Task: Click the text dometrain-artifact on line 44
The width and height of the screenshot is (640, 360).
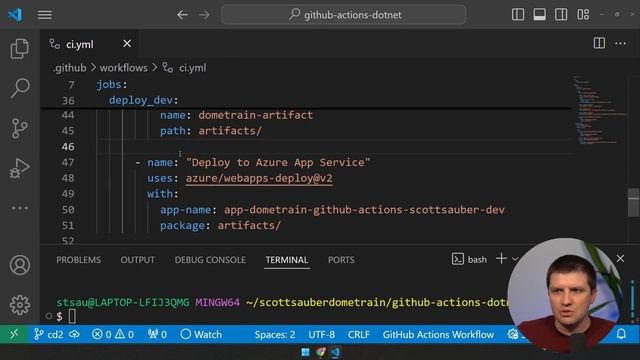Action: [x=256, y=115]
